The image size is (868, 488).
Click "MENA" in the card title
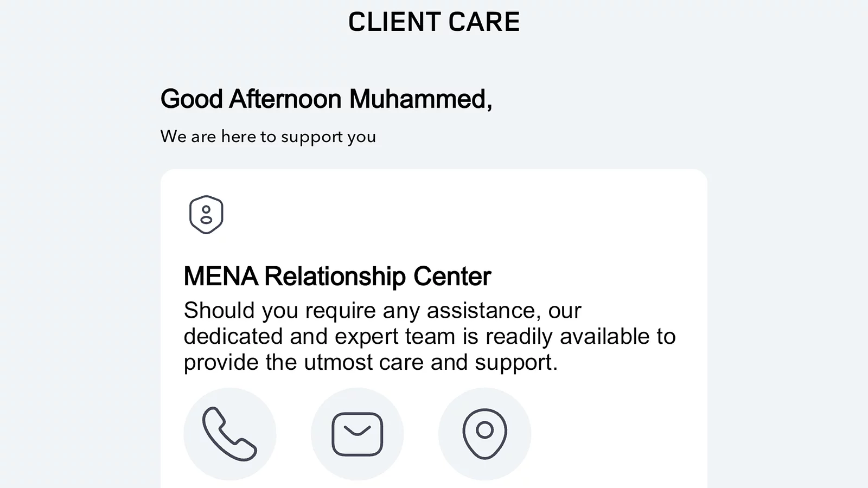(x=220, y=277)
